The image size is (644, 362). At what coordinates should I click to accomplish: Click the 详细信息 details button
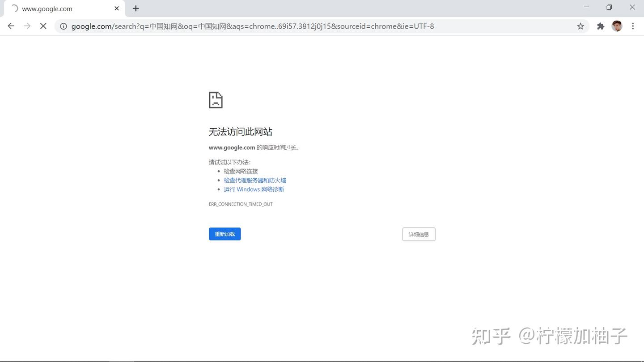pos(419,234)
